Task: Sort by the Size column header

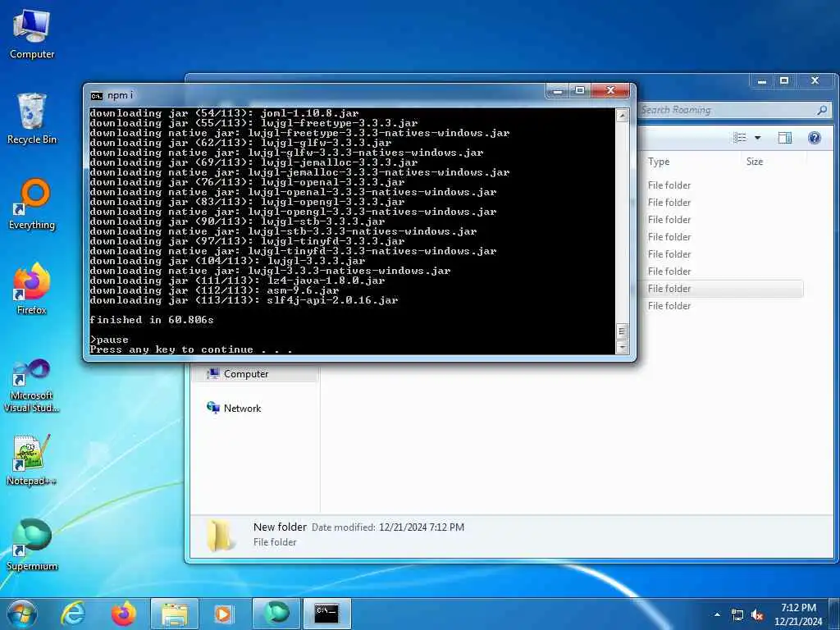Action: point(755,162)
